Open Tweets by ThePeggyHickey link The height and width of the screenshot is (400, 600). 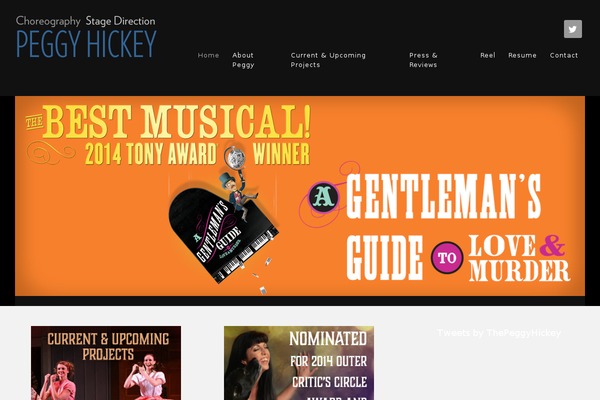click(x=499, y=333)
